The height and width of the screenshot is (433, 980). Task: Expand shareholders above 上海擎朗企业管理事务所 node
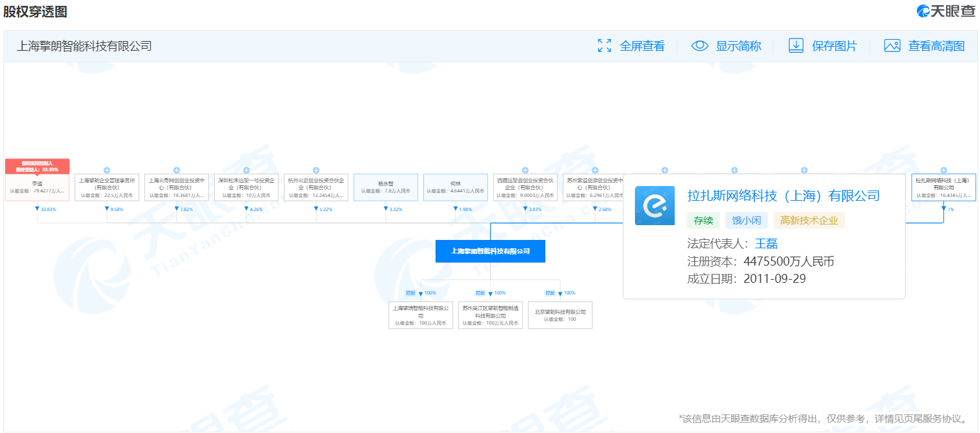coord(107,170)
